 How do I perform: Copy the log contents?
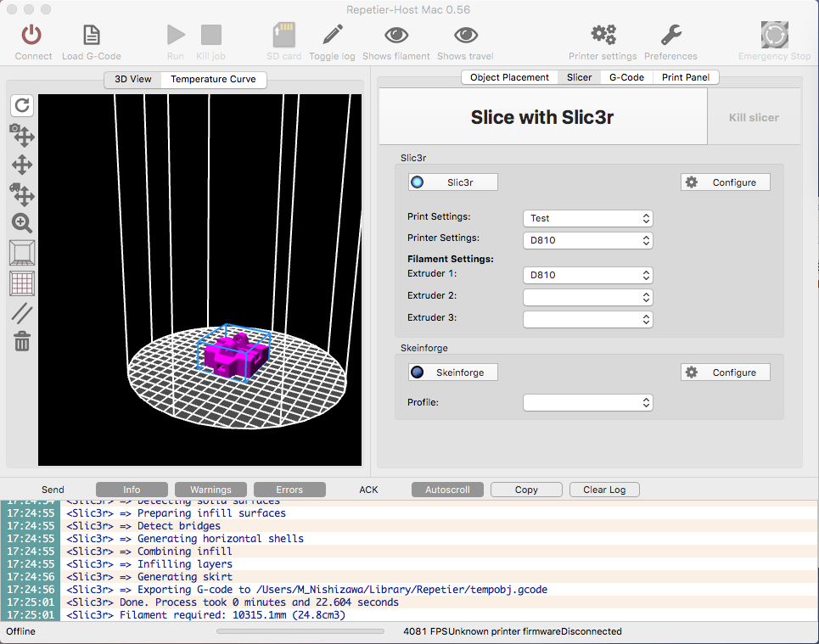click(x=526, y=490)
